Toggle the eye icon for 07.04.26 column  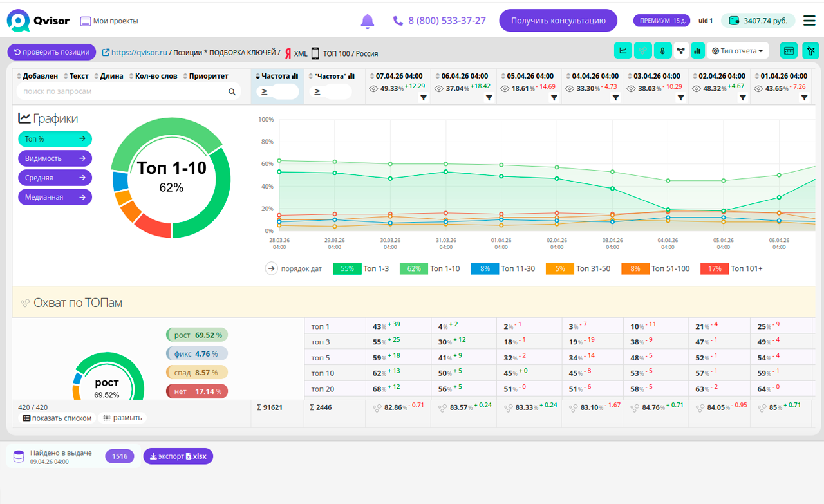tap(373, 89)
